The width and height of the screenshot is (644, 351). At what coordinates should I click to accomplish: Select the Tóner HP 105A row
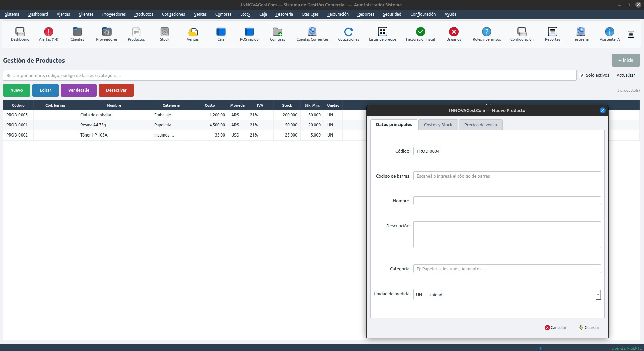[x=94, y=135]
